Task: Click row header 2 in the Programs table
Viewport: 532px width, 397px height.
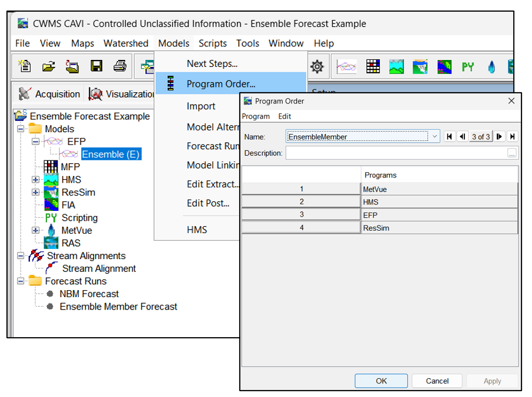Action: point(302,201)
